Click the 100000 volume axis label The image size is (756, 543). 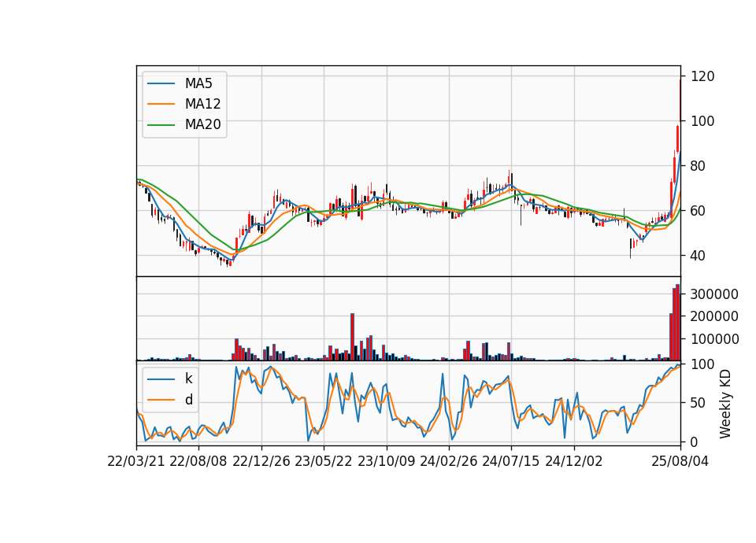pos(714,338)
